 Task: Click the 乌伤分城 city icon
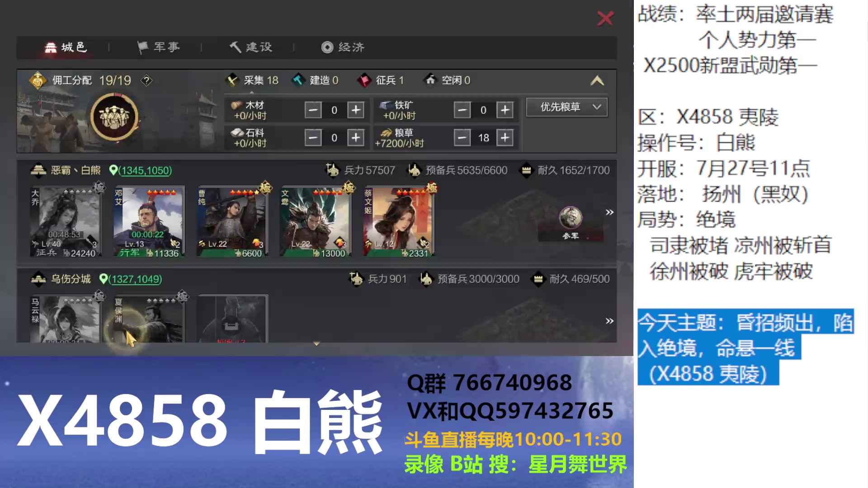(x=38, y=279)
